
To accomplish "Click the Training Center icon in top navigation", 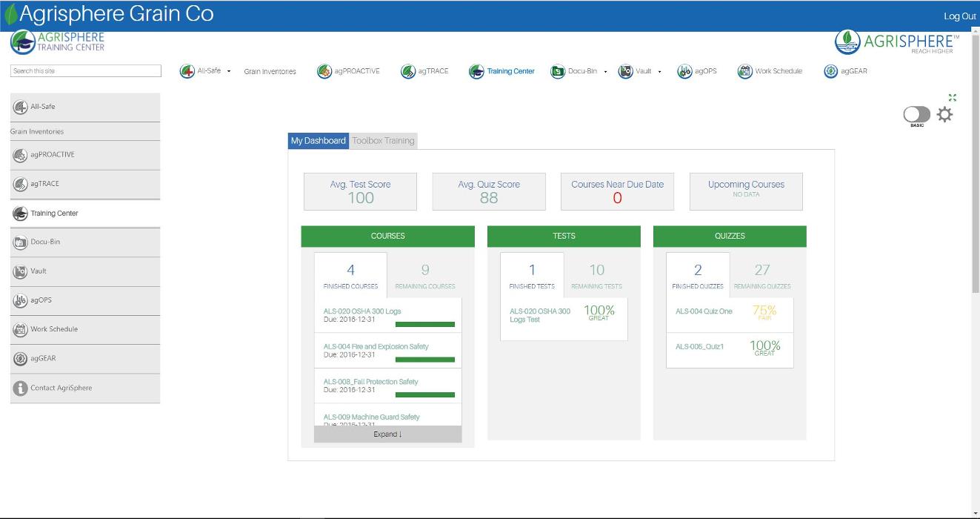I will click(476, 71).
